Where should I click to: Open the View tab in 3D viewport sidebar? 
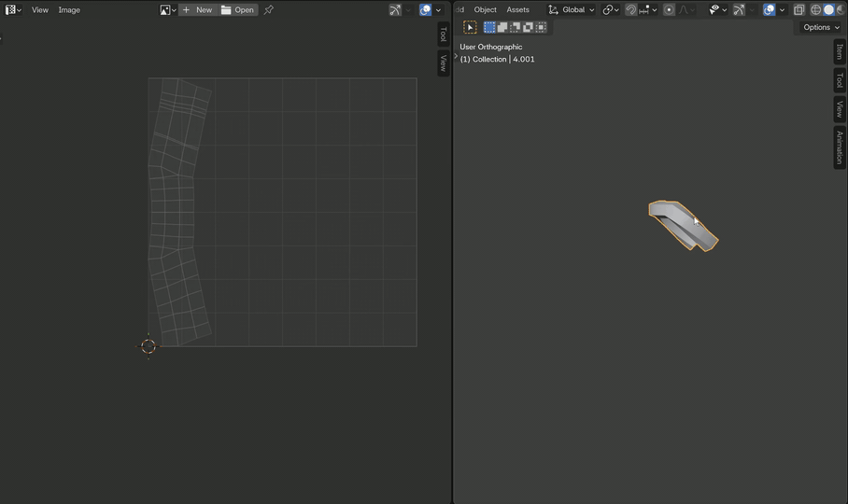coord(840,109)
